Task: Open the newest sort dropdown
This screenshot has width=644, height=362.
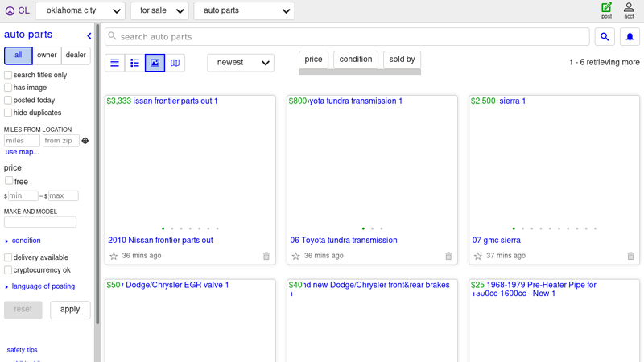Action: click(240, 63)
